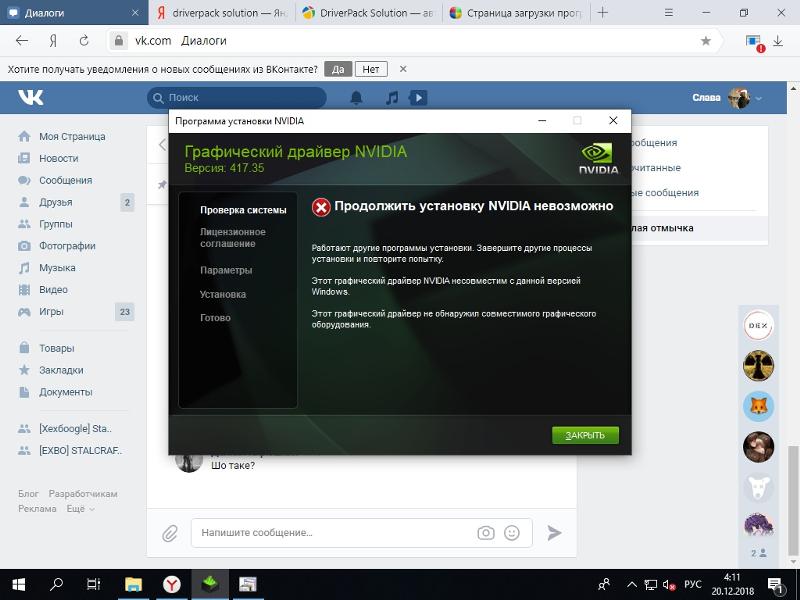
Task: Click the Реклама footer link
Action: [x=37, y=509]
